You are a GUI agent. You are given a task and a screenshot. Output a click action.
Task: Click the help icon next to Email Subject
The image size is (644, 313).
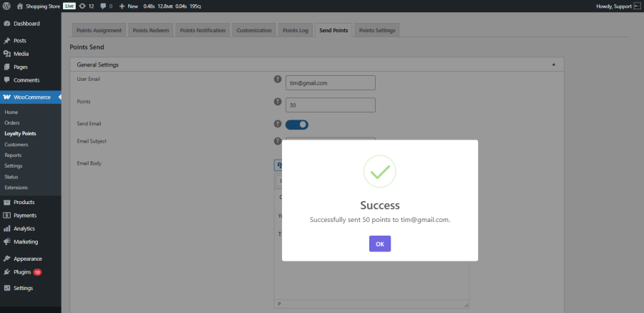tap(278, 141)
